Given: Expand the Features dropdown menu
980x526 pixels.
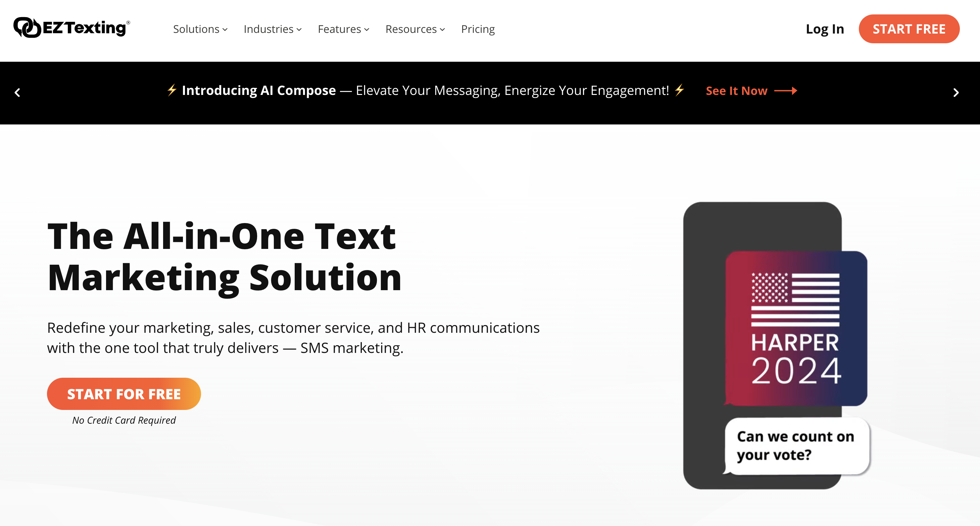Looking at the screenshot, I should coord(344,29).
